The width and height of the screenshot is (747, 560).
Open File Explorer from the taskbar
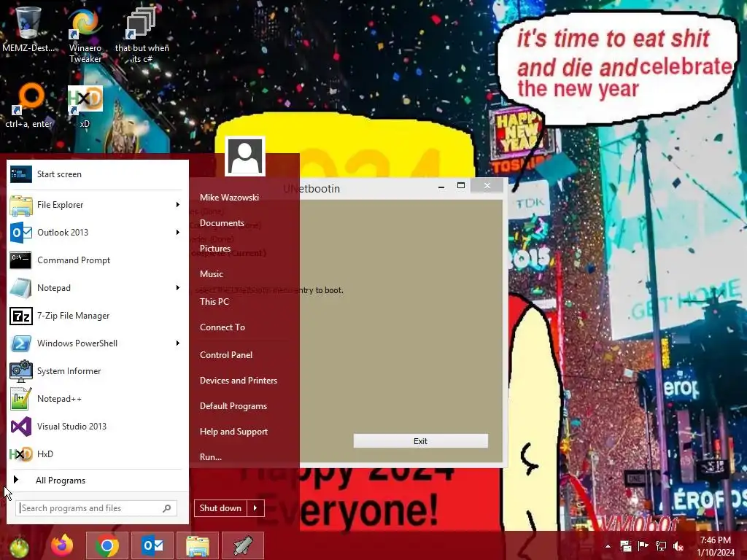[x=198, y=545]
